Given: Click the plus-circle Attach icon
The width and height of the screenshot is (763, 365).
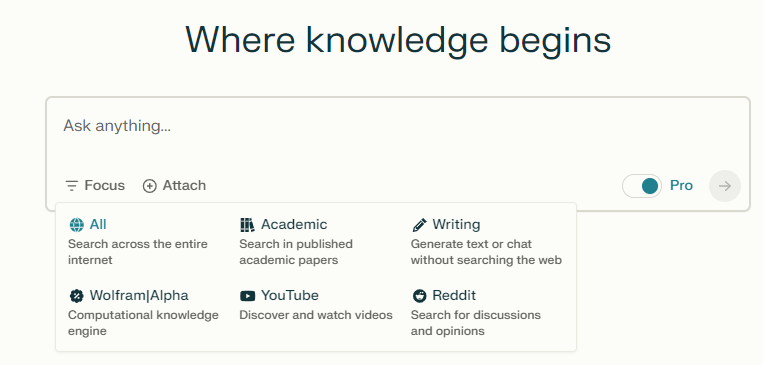Looking at the screenshot, I should pyautogui.click(x=149, y=186).
